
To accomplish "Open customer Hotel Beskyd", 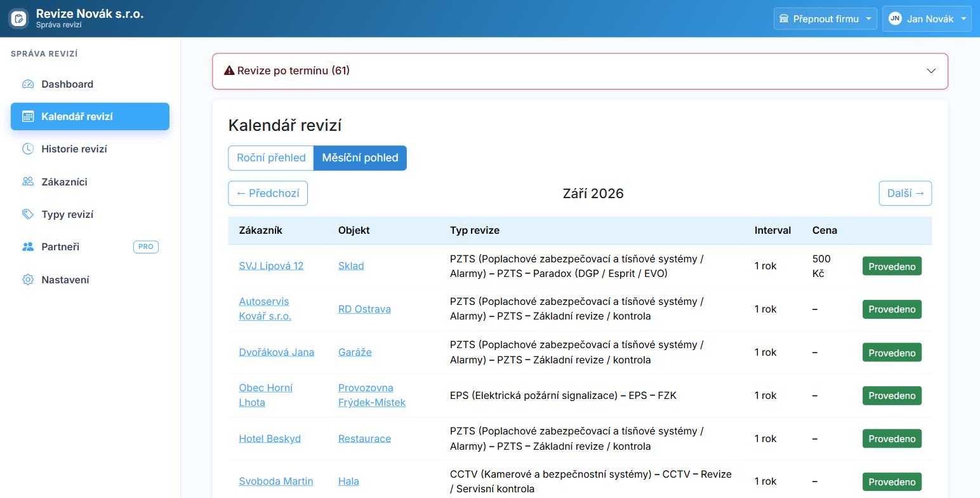I will pyautogui.click(x=270, y=438).
